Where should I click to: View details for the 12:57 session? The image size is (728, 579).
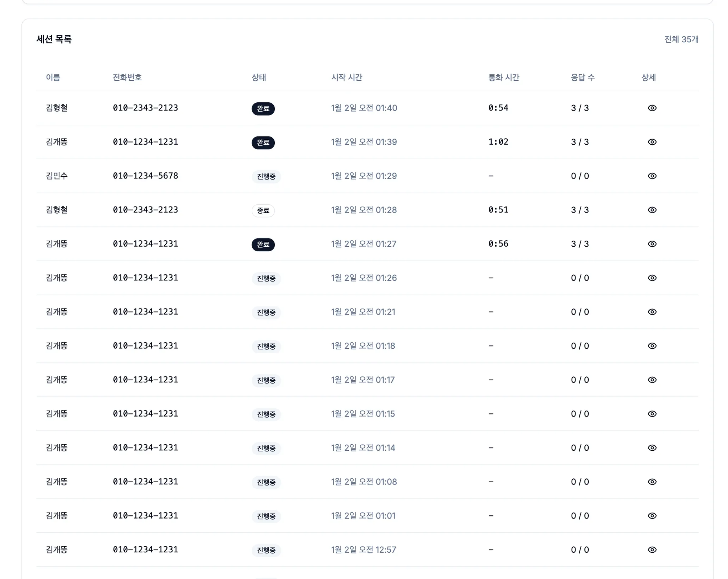click(x=652, y=550)
